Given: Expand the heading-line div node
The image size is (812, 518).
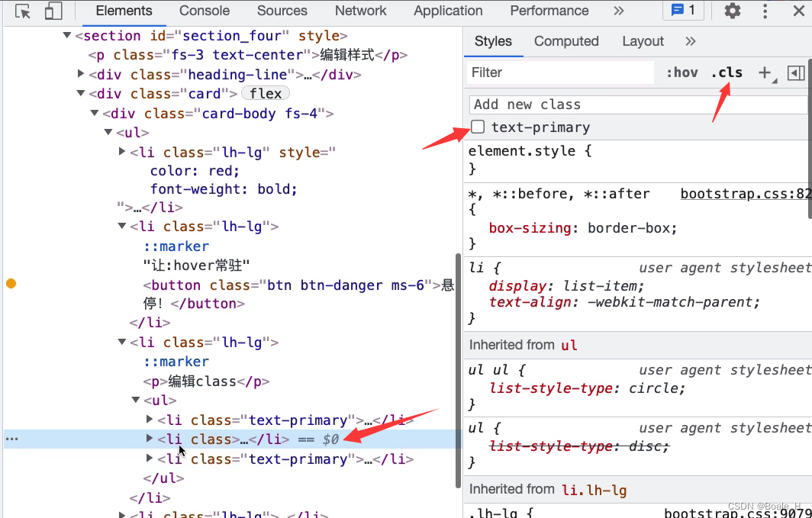Looking at the screenshot, I should [x=81, y=74].
